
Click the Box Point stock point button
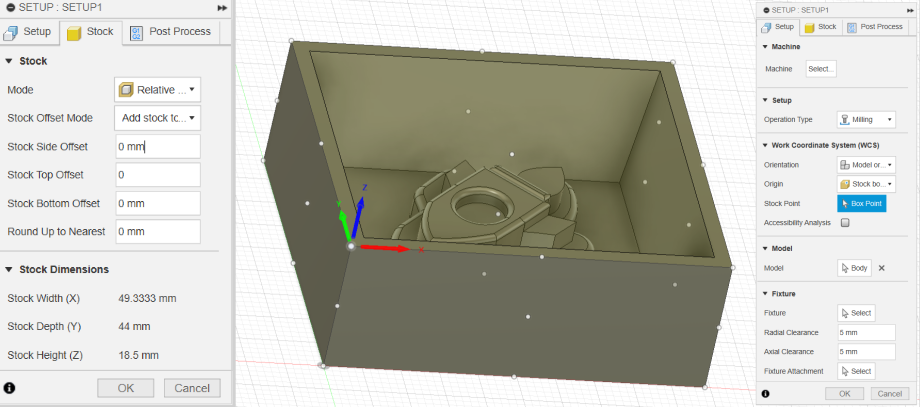861,204
